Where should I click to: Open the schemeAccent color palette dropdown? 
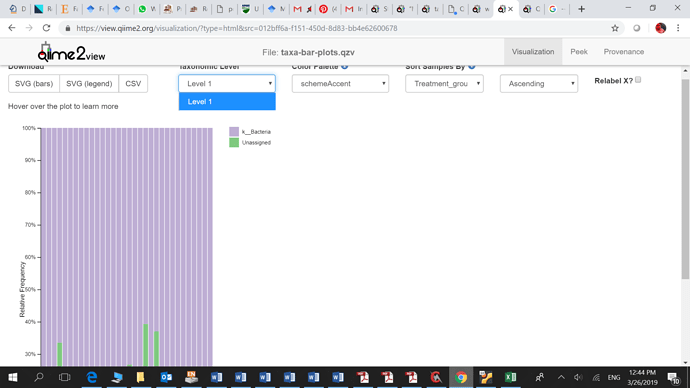click(x=340, y=84)
